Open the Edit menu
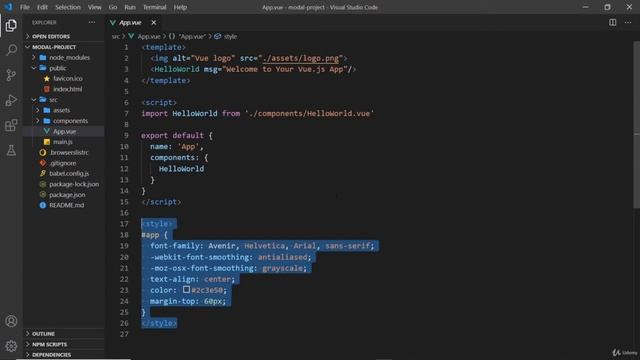640x360 pixels. pyautogui.click(x=42, y=7)
